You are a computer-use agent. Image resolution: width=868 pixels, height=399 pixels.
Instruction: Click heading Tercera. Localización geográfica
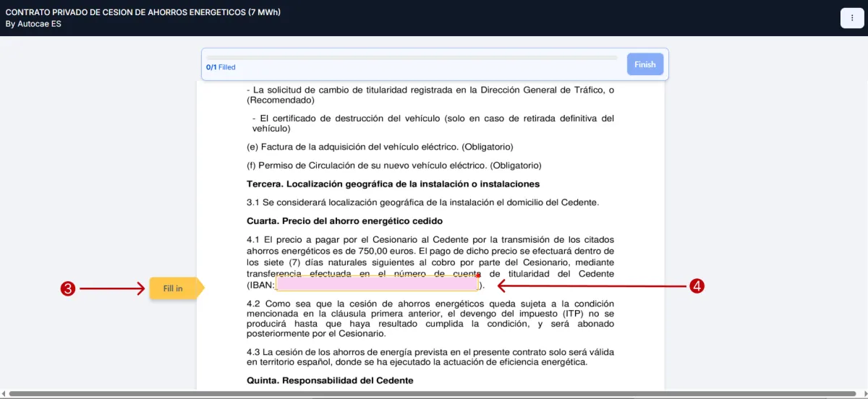[393, 184]
